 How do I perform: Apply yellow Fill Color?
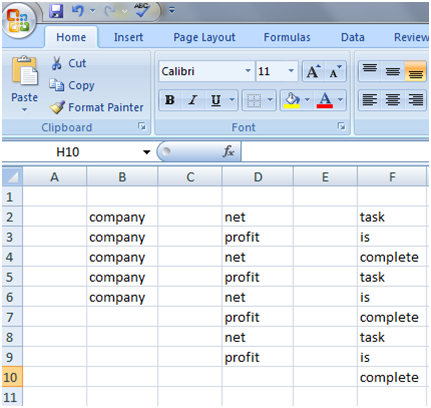[292, 100]
